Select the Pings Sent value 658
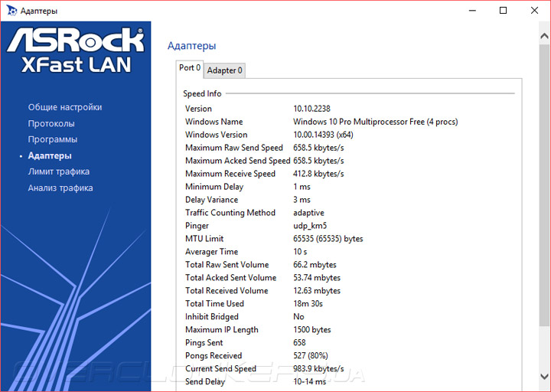This screenshot has height=392, width=551. 299,343
